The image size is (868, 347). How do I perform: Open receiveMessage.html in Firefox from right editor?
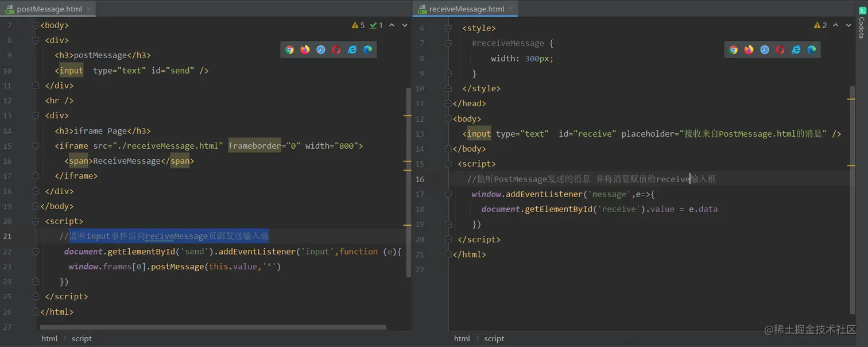(x=749, y=50)
